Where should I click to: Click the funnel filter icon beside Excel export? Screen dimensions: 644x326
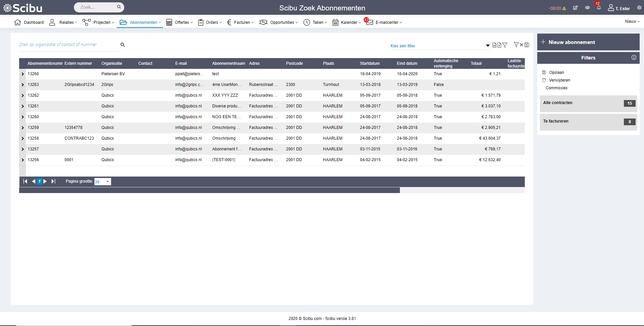505,45
